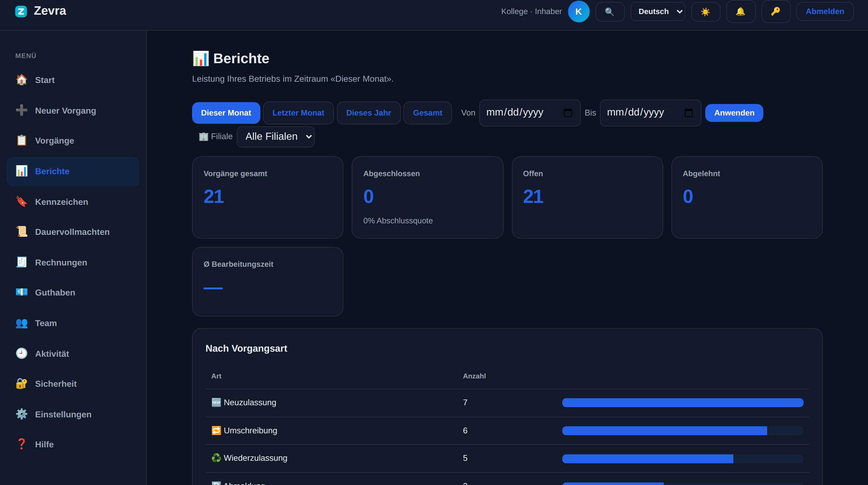This screenshot has width=868, height=485.
Task: Click the Abgelehnt card
Action: pos(747,198)
